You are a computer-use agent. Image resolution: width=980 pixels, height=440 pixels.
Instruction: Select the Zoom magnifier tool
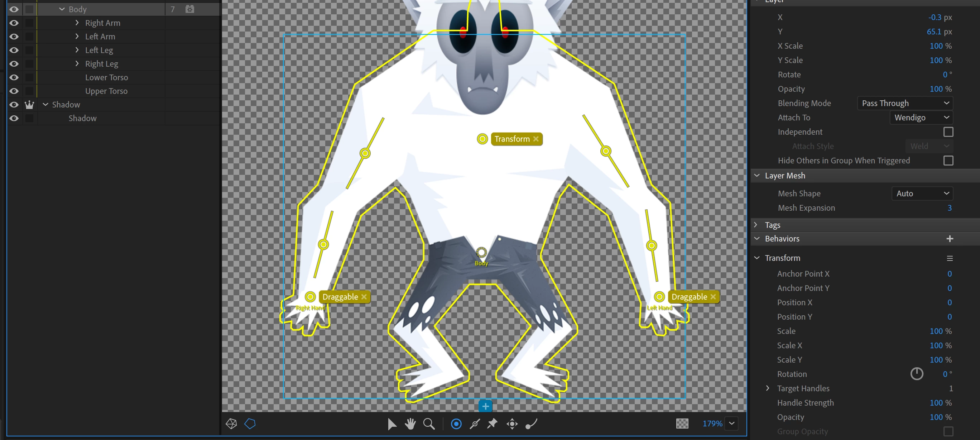[x=429, y=424]
